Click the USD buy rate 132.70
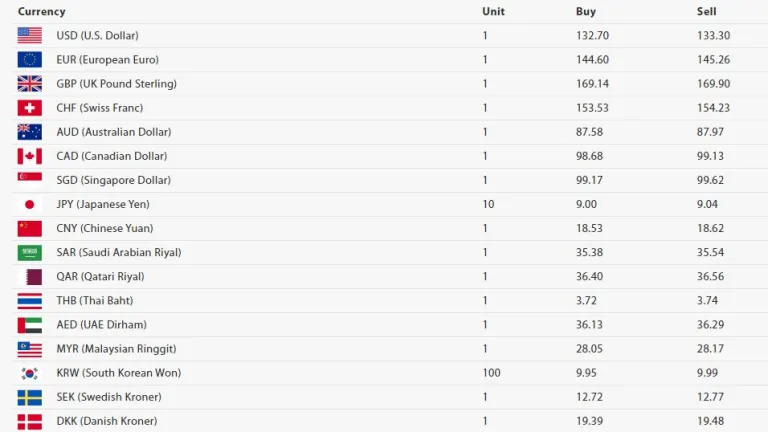Viewport: 768px width, 432px height. pyautogui.click(x=592, y=35)
